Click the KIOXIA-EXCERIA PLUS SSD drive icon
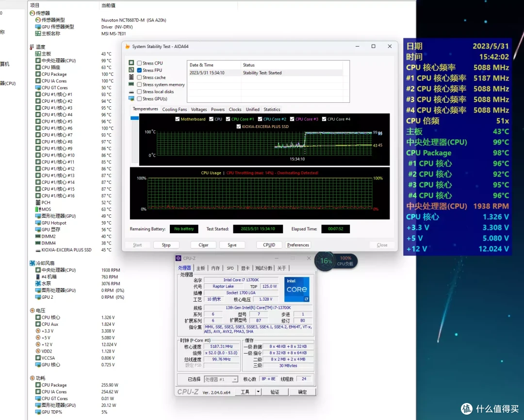Viewport: 524px width, 420px height. pyautogui.click(x=38, y=250)
